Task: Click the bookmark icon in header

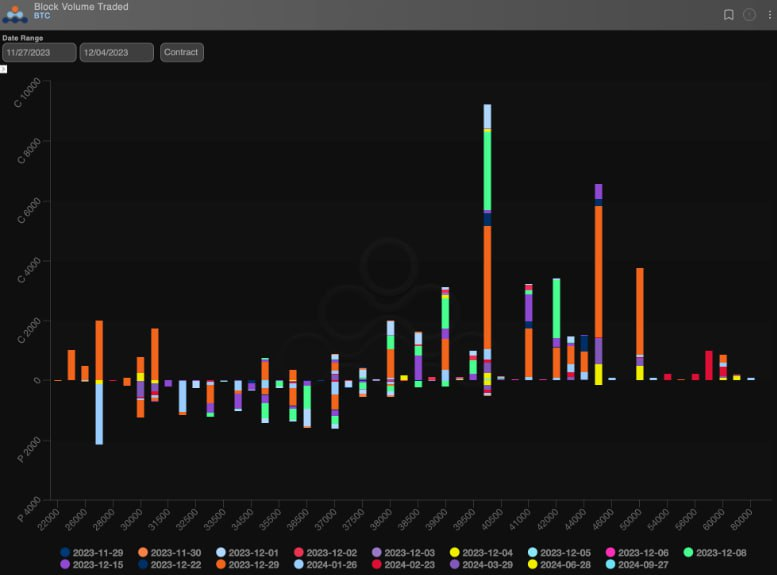Action: (729, 15)
